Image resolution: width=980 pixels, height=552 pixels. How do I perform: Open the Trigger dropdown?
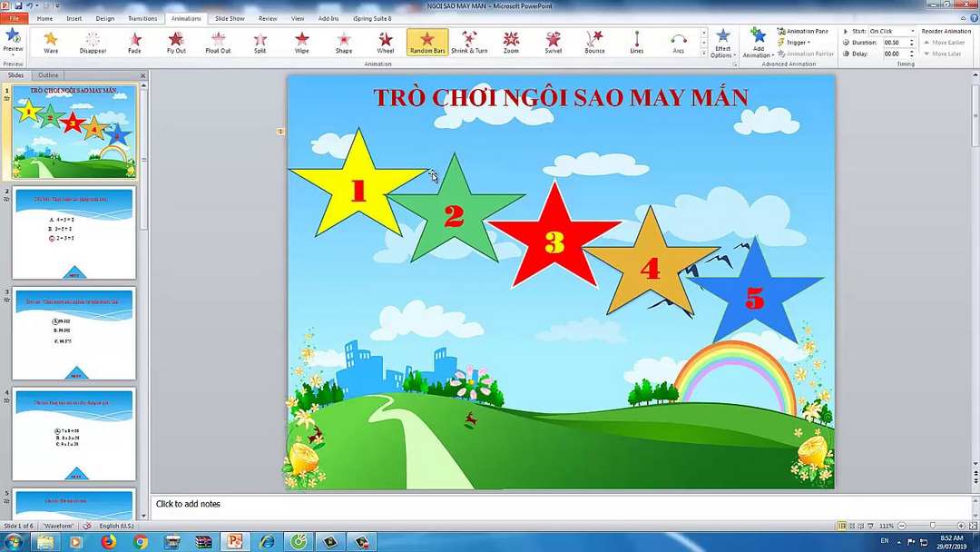point(794,43)
